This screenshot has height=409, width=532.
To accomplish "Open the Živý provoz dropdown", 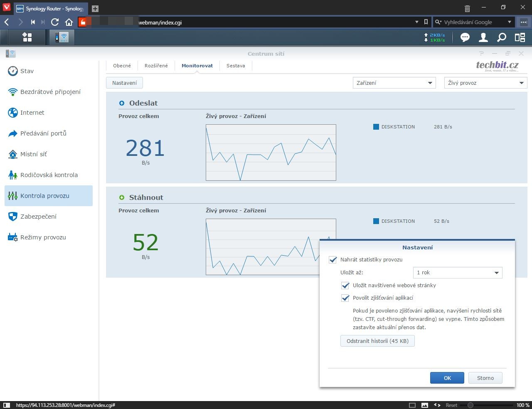I will (485, 83).
